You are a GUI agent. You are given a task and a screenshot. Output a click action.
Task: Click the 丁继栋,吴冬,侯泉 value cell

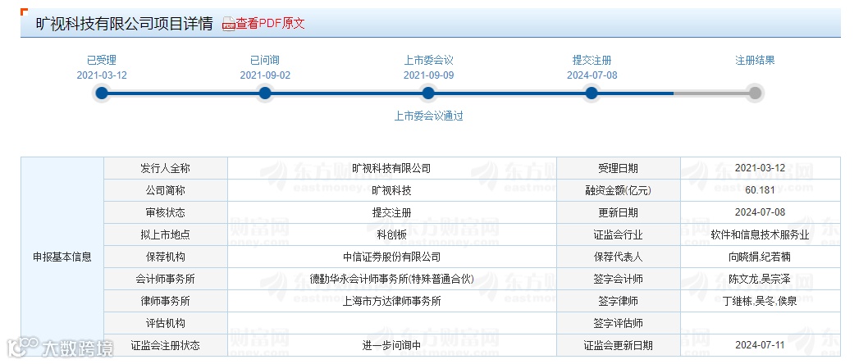tap(760, 301)
